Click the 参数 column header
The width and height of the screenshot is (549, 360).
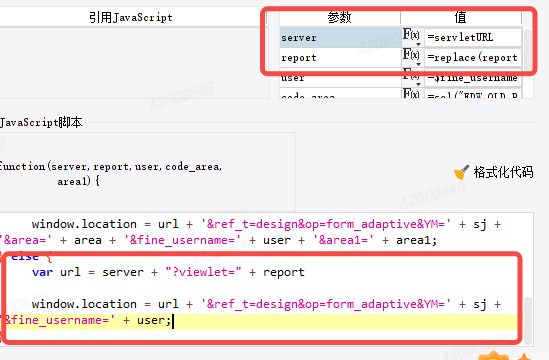click(340, 18)
